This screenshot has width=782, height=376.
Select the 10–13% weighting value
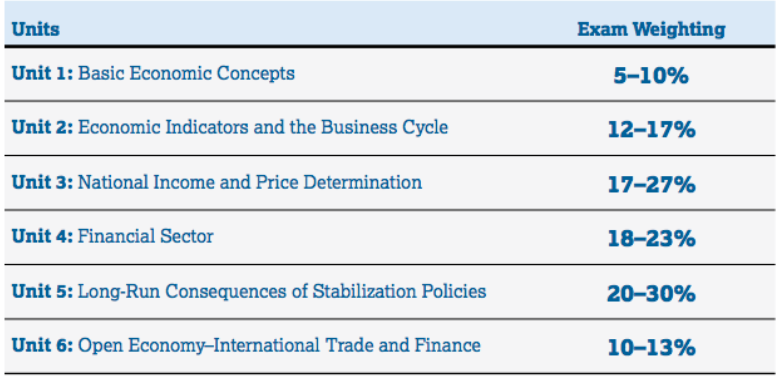[651, 348]
